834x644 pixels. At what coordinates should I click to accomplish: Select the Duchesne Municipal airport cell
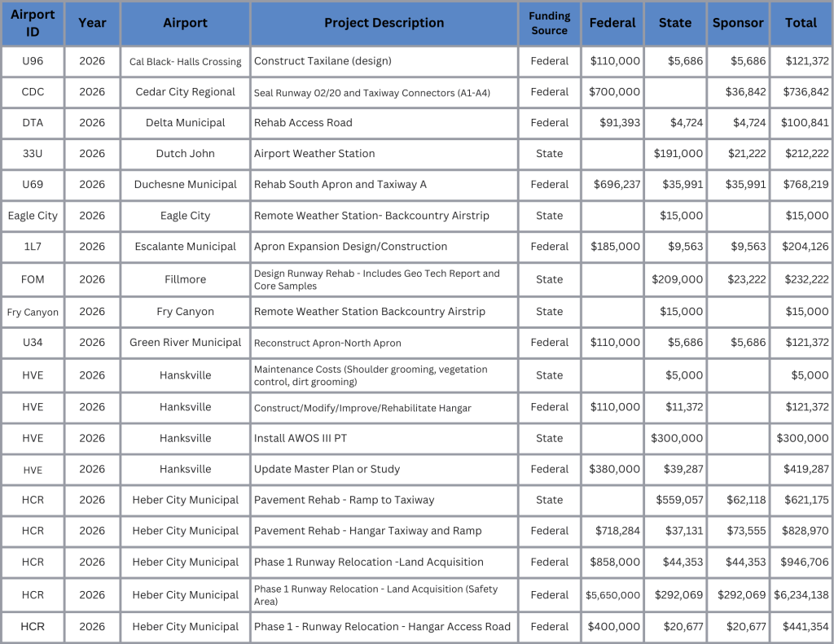click(185, 185)
